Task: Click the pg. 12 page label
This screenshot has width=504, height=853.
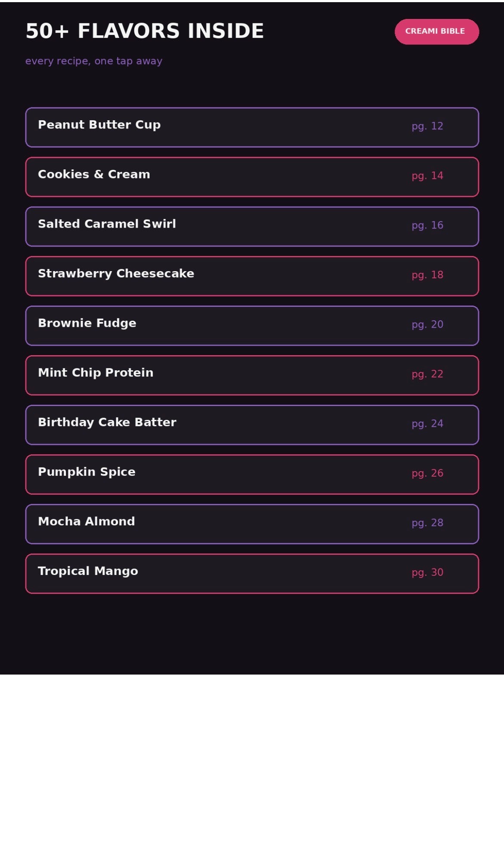Action: point(427,126)
